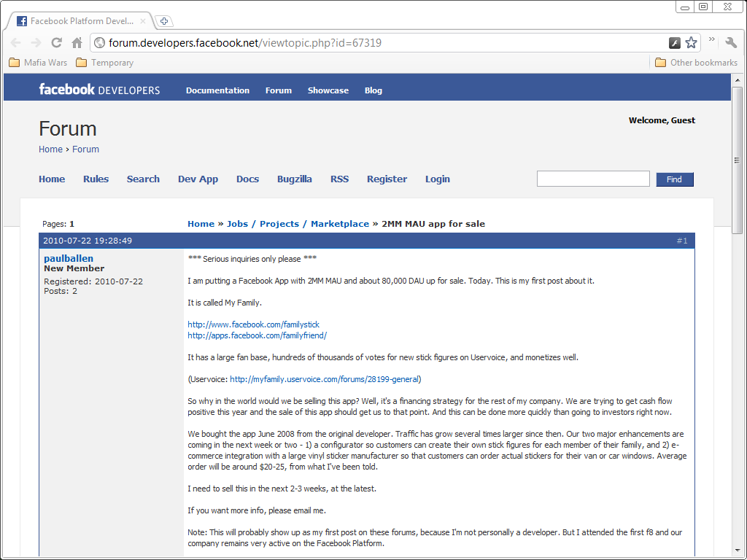Open the Rules forum link
The width and height of the screenshot is (747, 560).
96,179
